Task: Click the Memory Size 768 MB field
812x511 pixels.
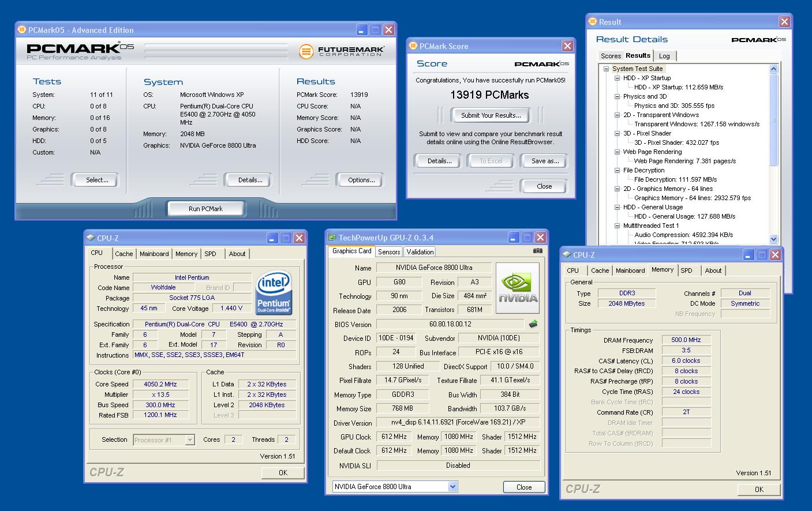Action: (x=403, y=408)
